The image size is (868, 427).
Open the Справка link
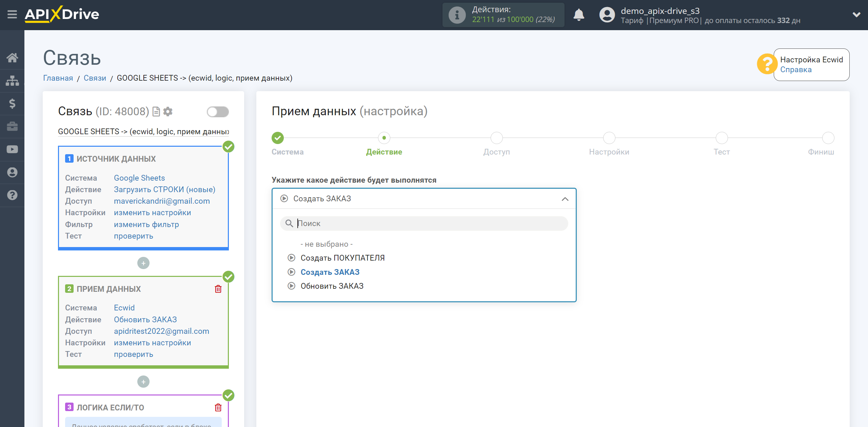point(796,70)
